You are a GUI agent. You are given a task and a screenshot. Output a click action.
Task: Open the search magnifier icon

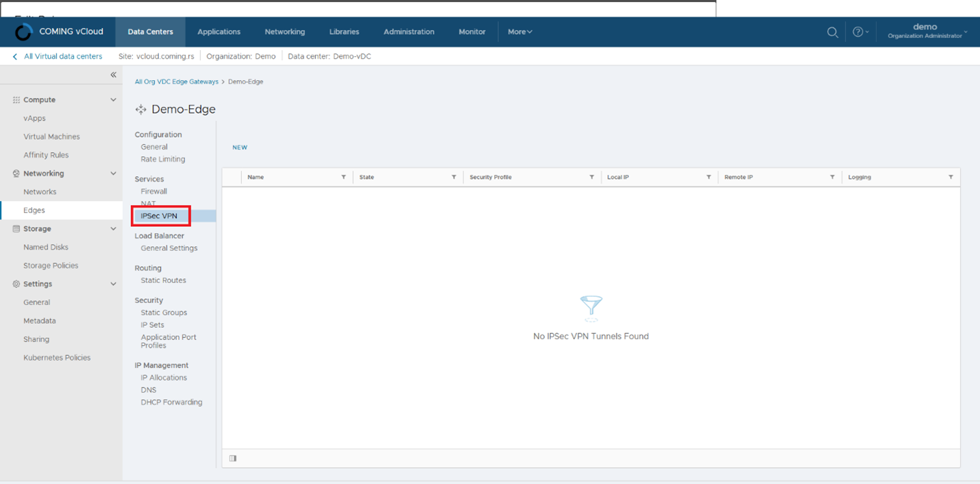coord(832,32)
